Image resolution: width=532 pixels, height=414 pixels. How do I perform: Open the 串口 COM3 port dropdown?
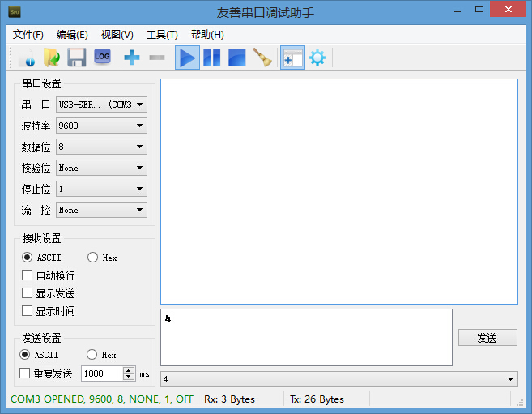pyautogui.click(x=101, y=105)
